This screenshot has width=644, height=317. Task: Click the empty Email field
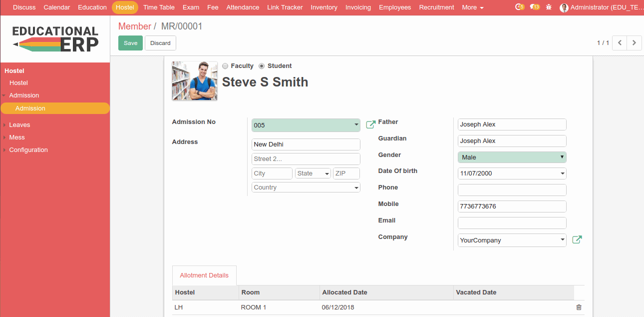tap(512, 223)
